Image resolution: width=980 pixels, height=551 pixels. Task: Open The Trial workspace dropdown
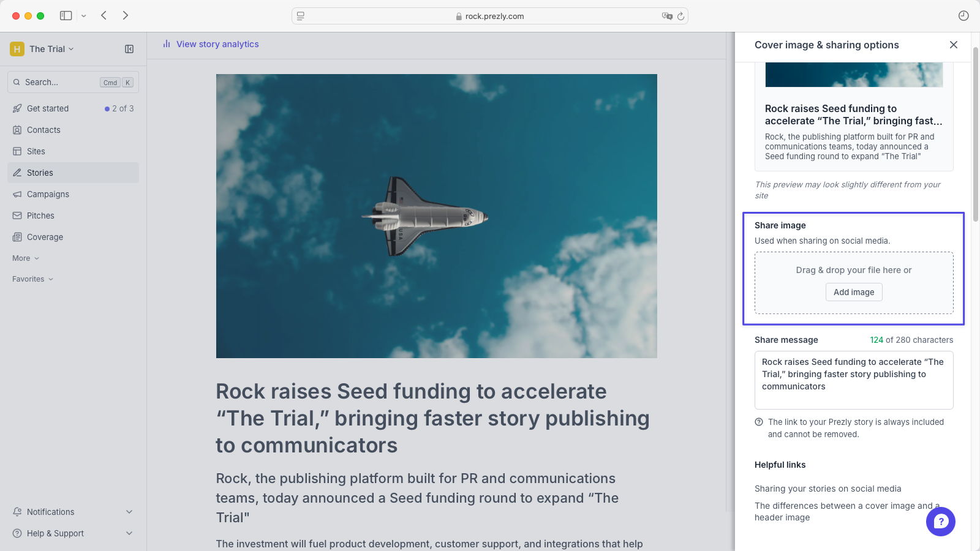[51, 49]
